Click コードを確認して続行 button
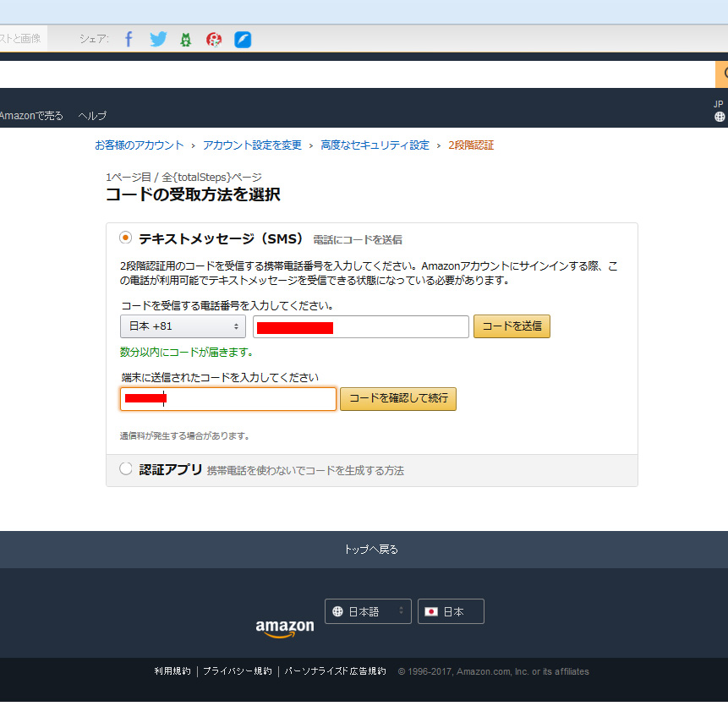 pyautogui.click(x=398, y=399)
